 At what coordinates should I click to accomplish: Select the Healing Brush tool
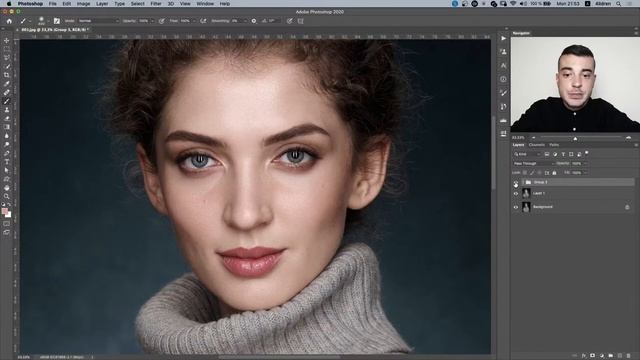click(x=7, y=92)
